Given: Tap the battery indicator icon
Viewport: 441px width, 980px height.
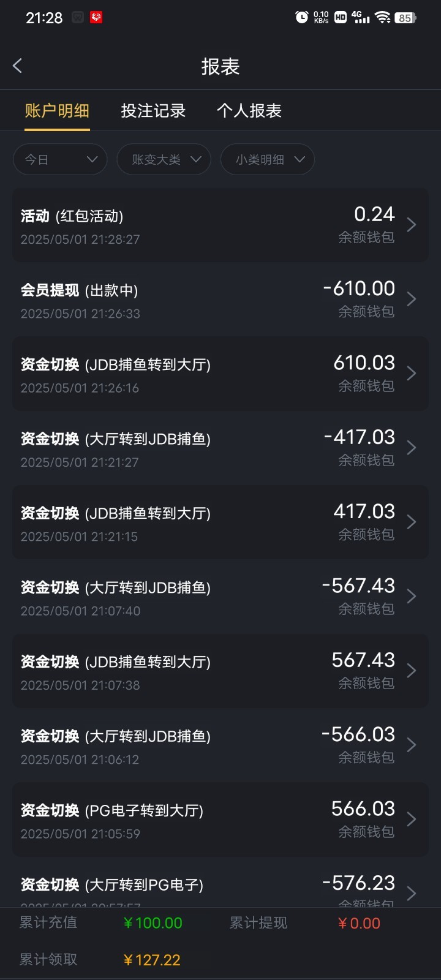Looking at the screenshot, I should click(x=405, y=18).
